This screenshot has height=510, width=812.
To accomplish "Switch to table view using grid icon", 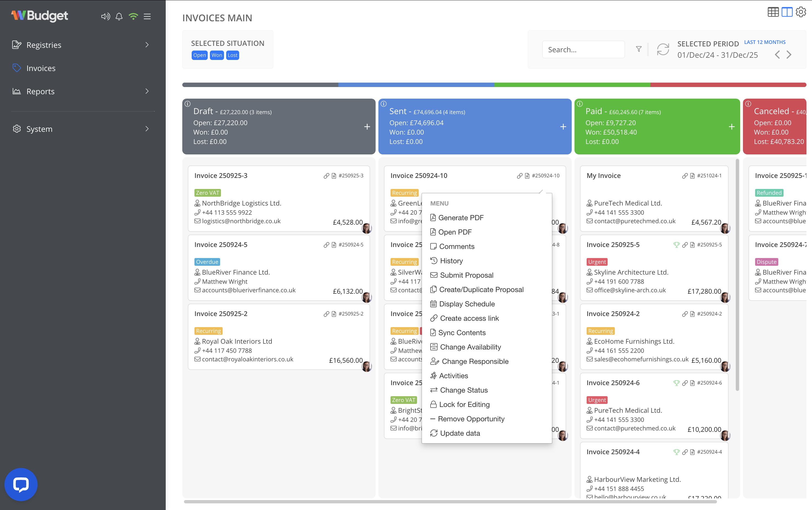I will 773,12.
